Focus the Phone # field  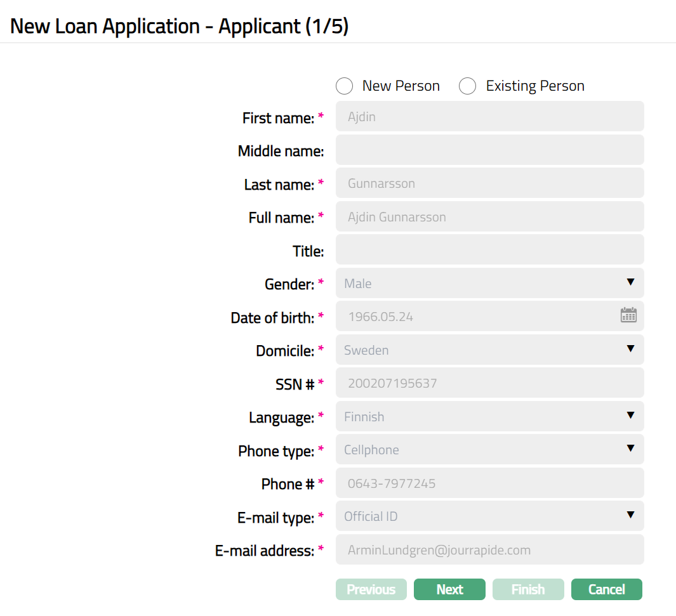click(489, 483)
